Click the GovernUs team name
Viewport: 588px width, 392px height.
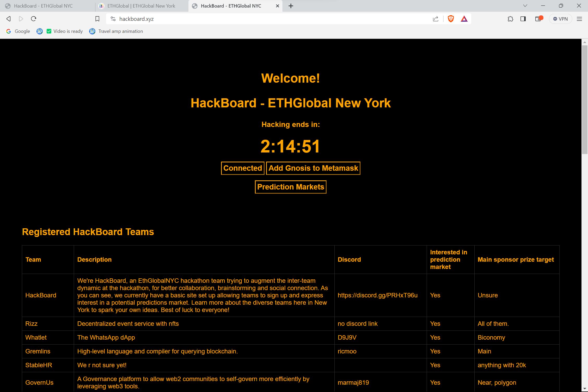tap(39, 383)
